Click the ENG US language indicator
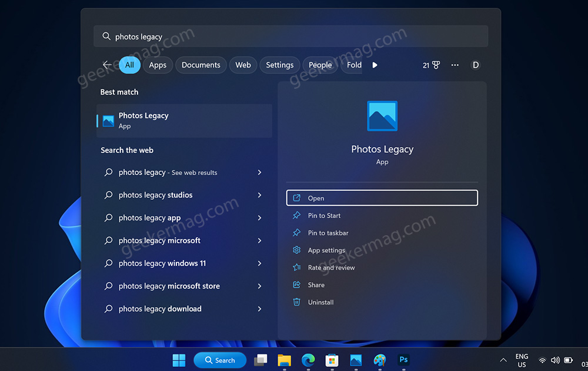Image resolution: width=588 pixels, height=371 pixels. [522, 360]
